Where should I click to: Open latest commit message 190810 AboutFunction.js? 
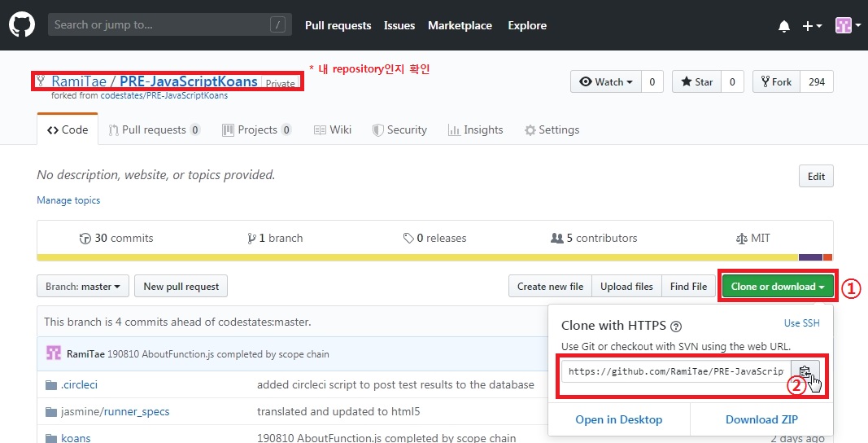coord(218,353)
